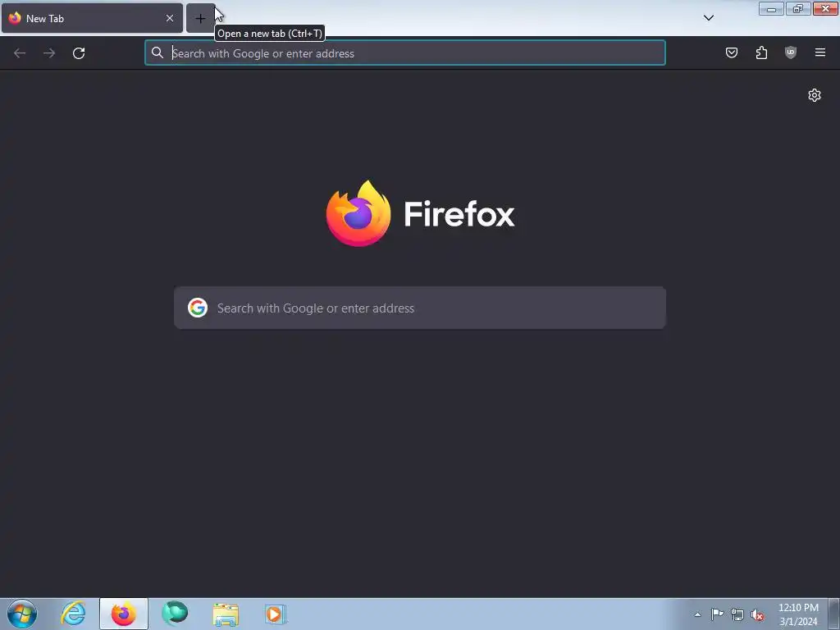Open muted volume tray icon
840x630 pixels.
[x=757, y=615]
